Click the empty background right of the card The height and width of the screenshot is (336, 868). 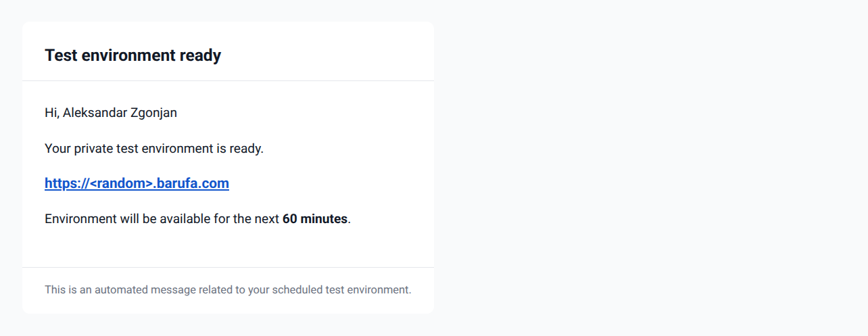pos(649,169)
